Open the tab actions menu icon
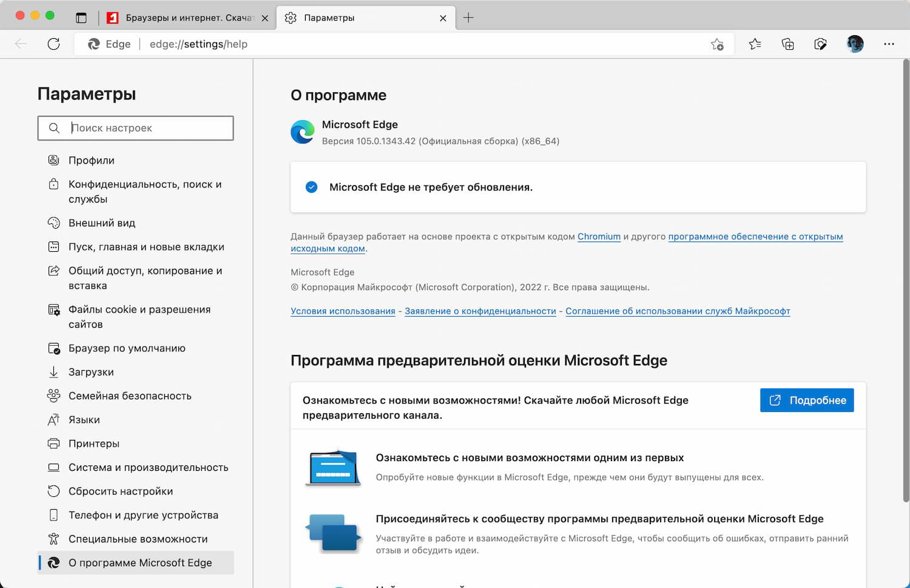Viewport: 910px width, 588px height. click(81, 18)
